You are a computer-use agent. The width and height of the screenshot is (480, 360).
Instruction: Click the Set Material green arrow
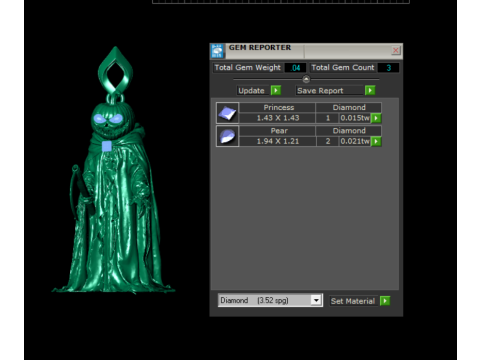tap(385, 301)
